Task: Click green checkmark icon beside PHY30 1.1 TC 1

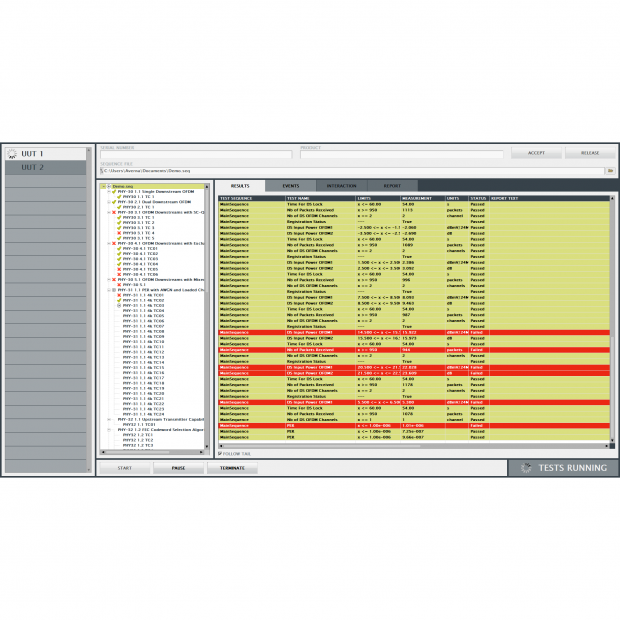Action: click(x=117, y=197)
